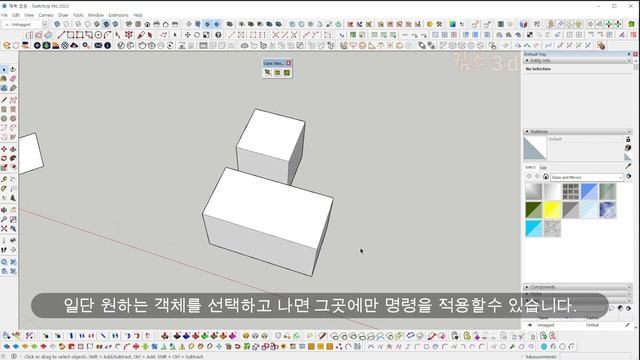The height and width of the screenshot is (360, 640).
Task: Select the Zoom magnifier tool in left toolbar
Action: click(x=4, y=219)
